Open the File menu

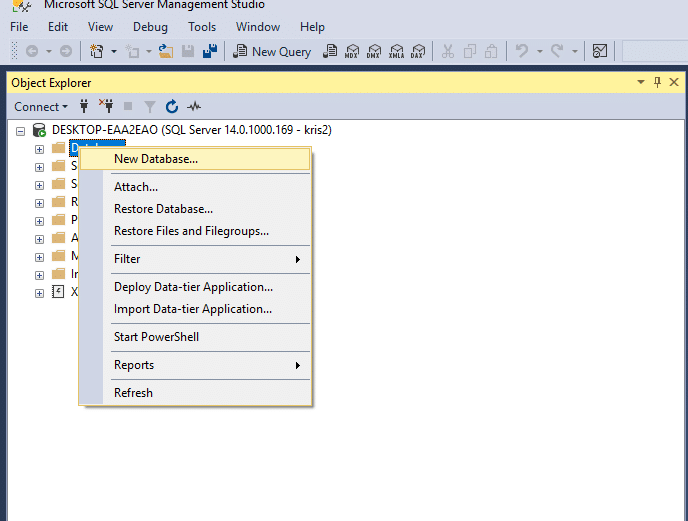19,27
